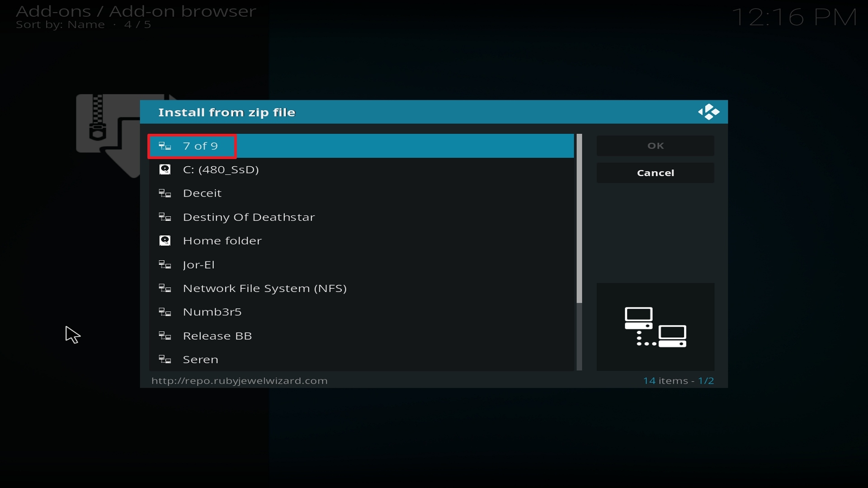Confirm with the OK button
868x488 pixels.
(656, 146)
